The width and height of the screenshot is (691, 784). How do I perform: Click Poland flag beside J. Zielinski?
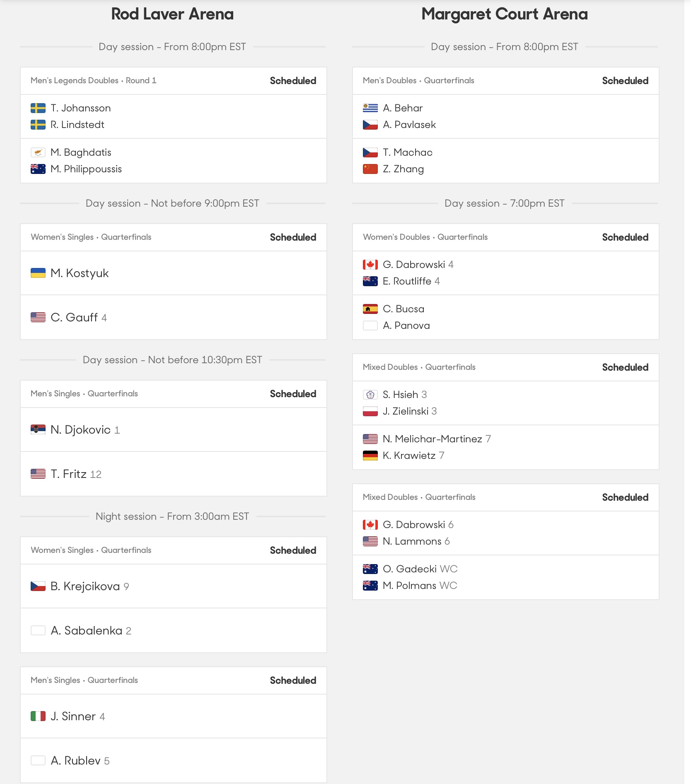pos(370,411)
